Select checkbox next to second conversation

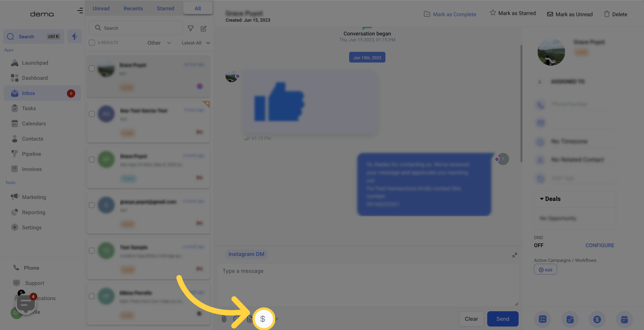tap(92, 114)
